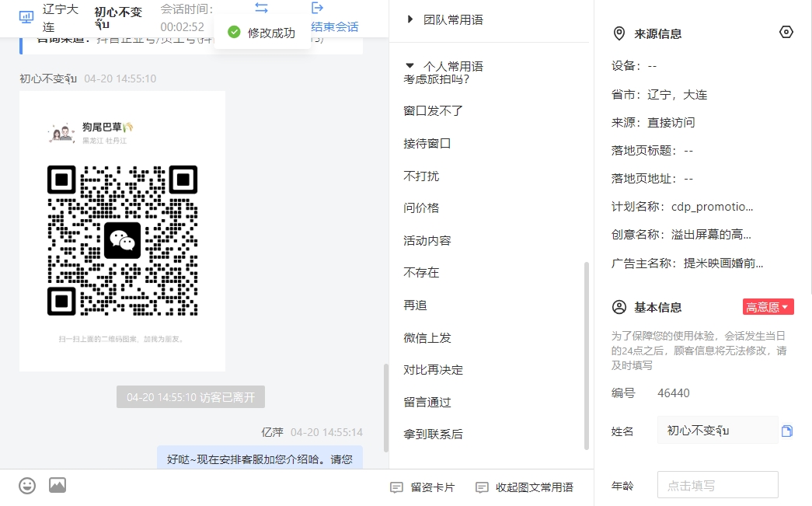Select the quick phrase 接待窗口
Viewport: 812px width, 506px height.
(x=427, y=144)
